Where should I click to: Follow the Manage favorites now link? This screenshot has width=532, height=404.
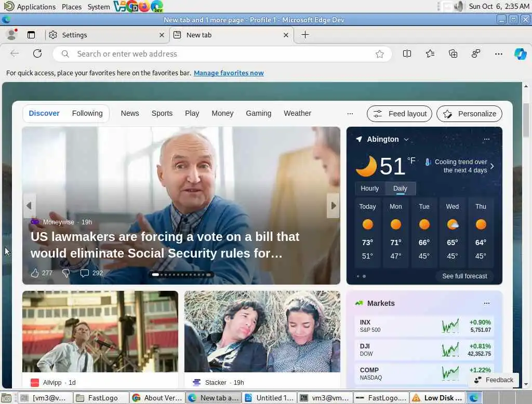coord(229,73)
